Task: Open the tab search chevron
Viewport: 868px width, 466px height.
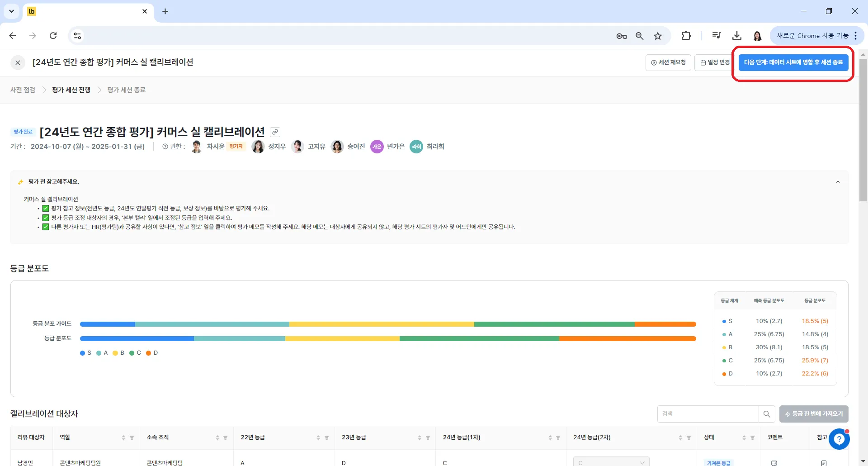Action: tap(11, 11)
